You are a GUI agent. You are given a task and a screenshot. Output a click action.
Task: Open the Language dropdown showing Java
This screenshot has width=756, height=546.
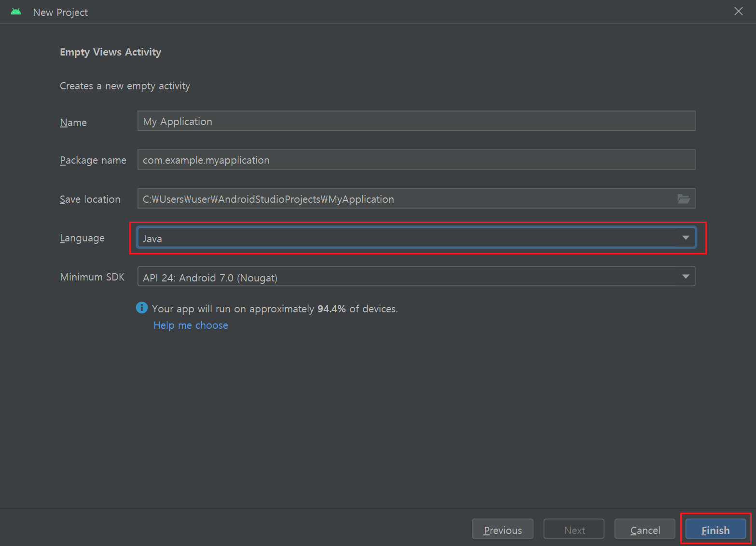click(x=416, y=238)
